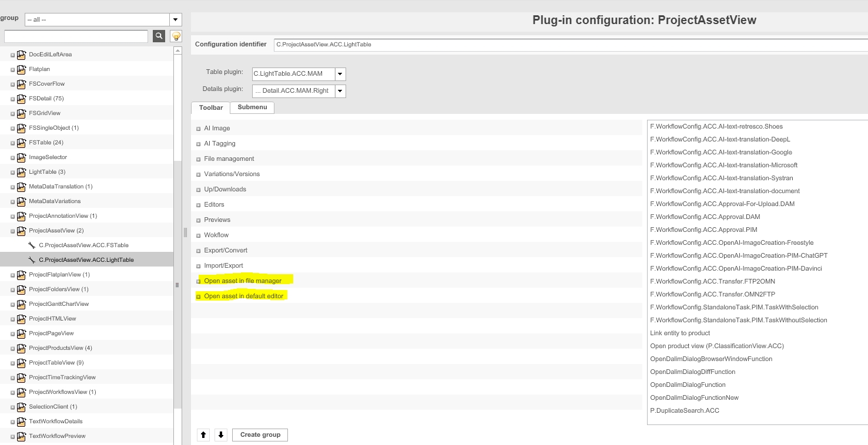Open the group filter dropdown
The image size is (868, 445).
point(176,20)
